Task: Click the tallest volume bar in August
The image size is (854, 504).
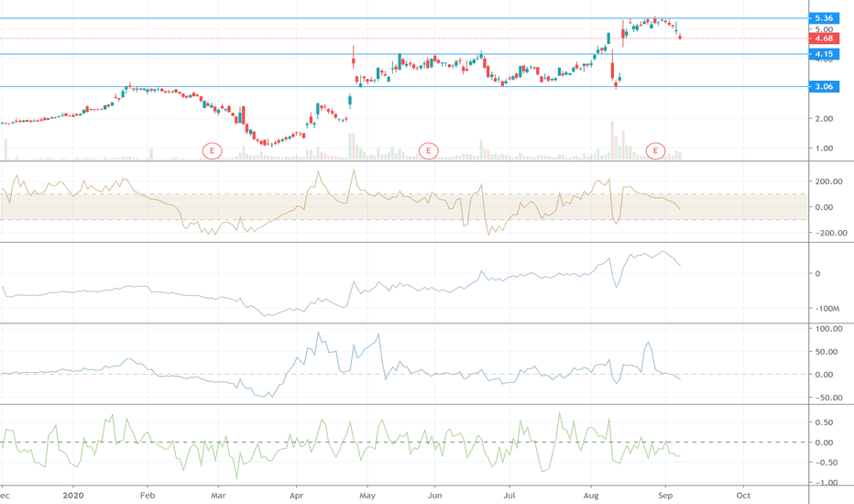Action: coord(612,140)
